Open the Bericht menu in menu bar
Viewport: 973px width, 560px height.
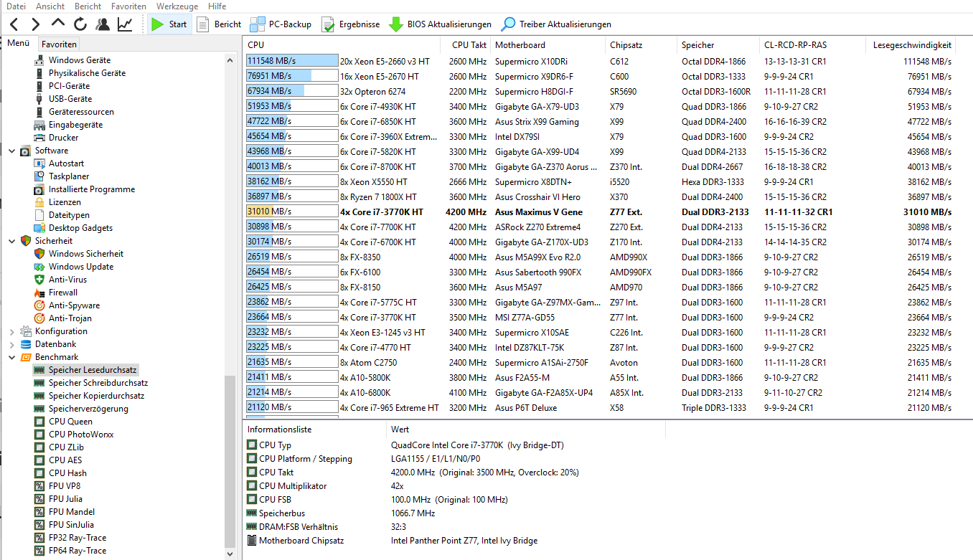coord(88,6)
